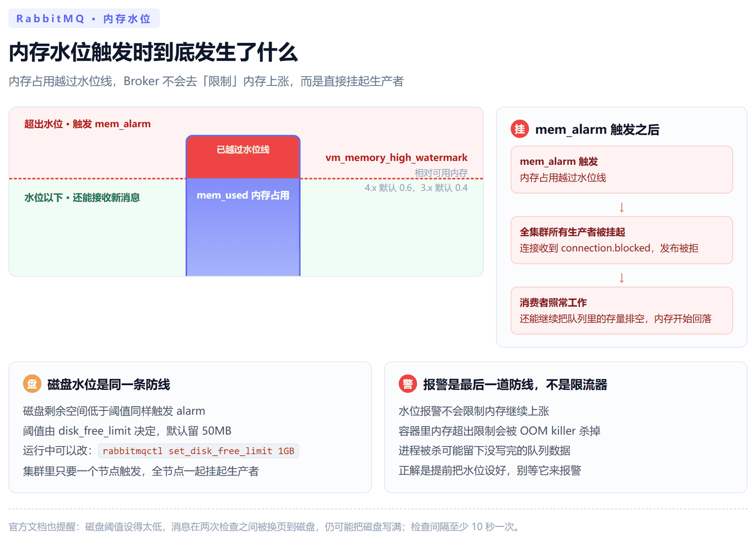
Task: Click the 官方文档也提醒 footer note
Action: click(x=266, y=526)
